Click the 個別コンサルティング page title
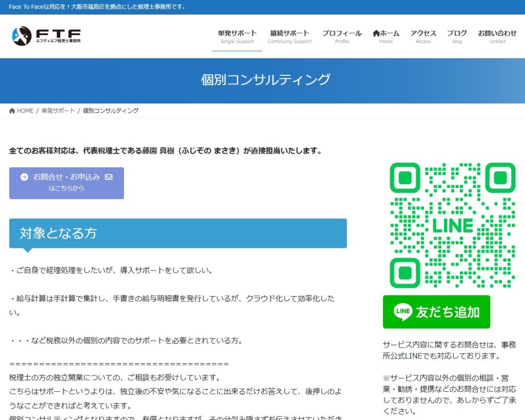The width and height of the screenshot is (525, 420). click(x=266, y=80)
